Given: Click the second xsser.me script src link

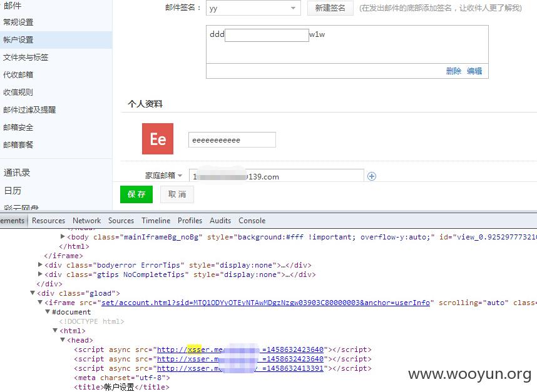Looking at the screenshot, I should (240, 359).
